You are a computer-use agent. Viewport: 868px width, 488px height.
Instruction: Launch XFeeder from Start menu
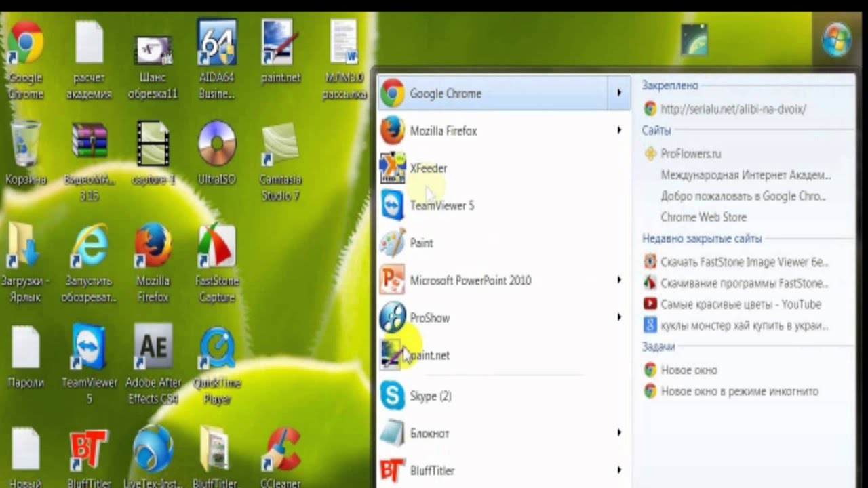[504, 168]
